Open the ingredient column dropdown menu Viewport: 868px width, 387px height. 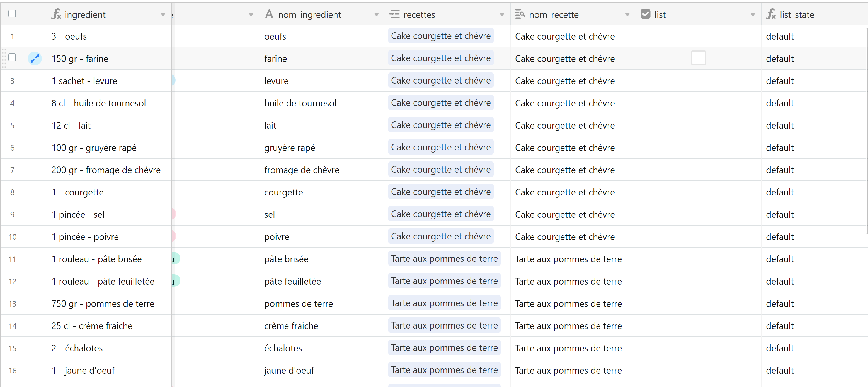(x=163, y=15)
